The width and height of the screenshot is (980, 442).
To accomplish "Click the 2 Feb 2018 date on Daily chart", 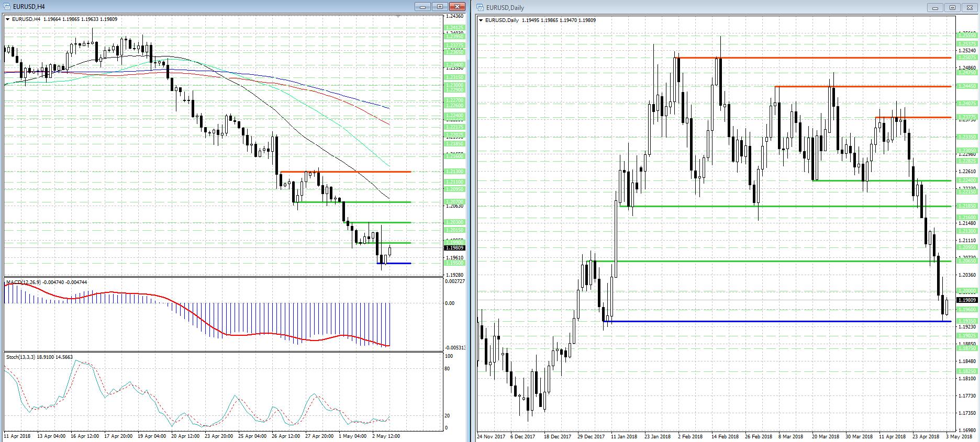I will pyautogui.click(x=691, y=437).
